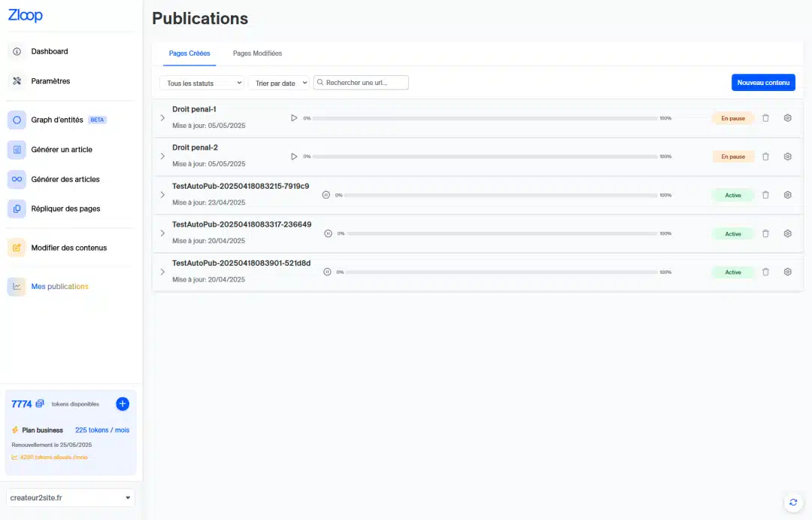The image size is (812, 520).
Task: Click the delete trash icon for Droit penal-1
Action: (765, 118)
